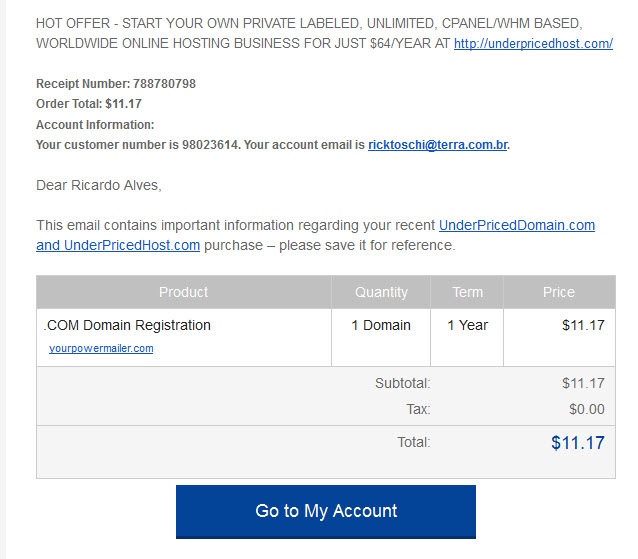The width and height of the screenshot is (638, 559).
Task: Click the Dear Ricardo Alves greeting
Action: [x=98, y=185]
